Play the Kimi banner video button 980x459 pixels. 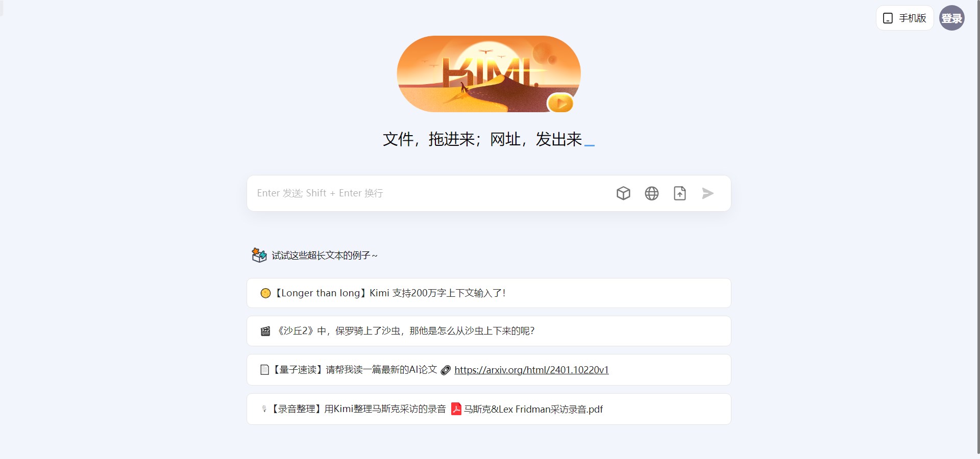coord(560,103)
